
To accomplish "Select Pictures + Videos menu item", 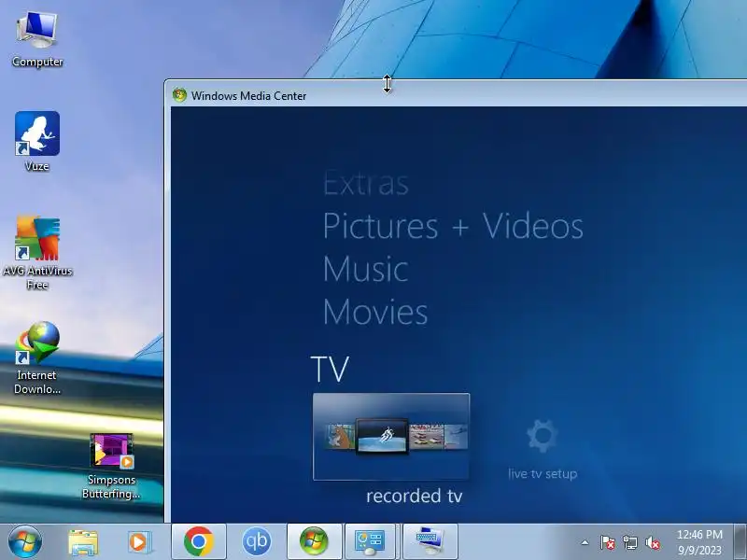I will [x=453, y=226].
